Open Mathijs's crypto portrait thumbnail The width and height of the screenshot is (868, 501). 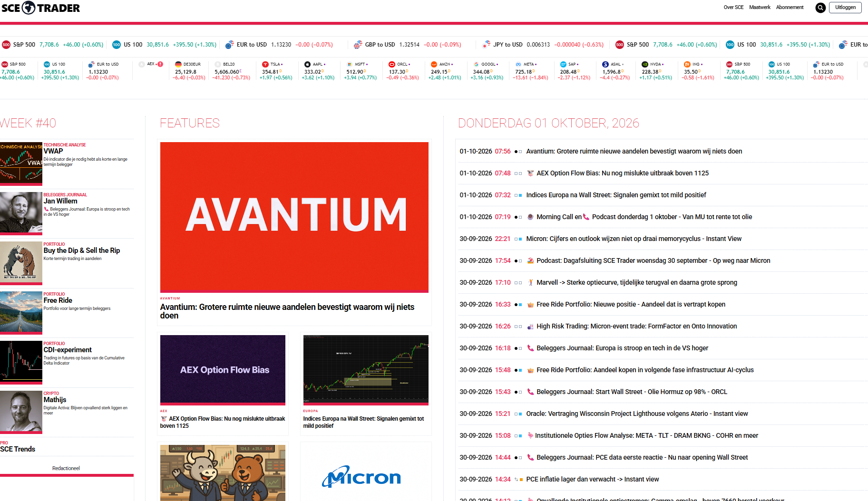pos(21,411)
